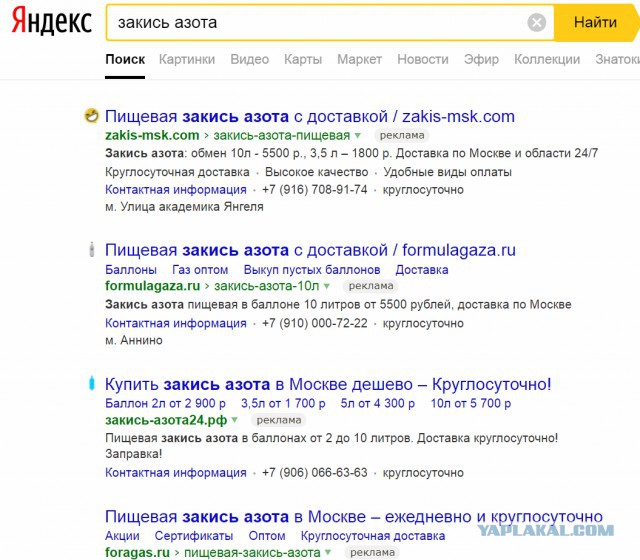The height and width of the screenshot is (560, 640).
Task: Open the '3,5л от 1 700 р' sitelink
Action: coord(283,403)
